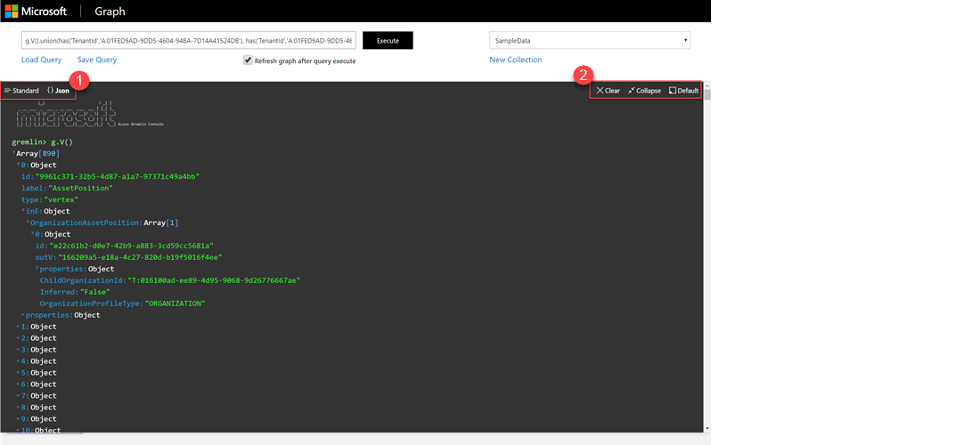Run the query with Execute button
This screenshot has height=445, width=980.
[388, 41]
